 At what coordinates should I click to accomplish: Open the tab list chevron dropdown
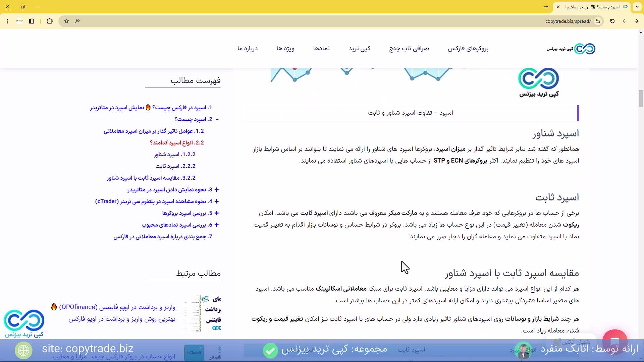[637, 7]
